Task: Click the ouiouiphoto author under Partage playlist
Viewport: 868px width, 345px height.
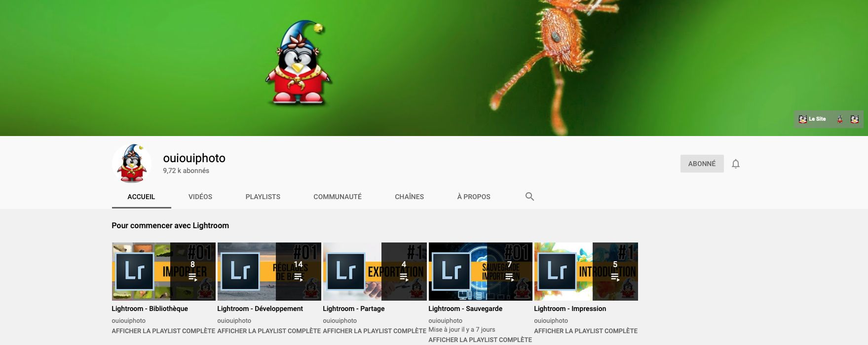Action: (340, 320)
